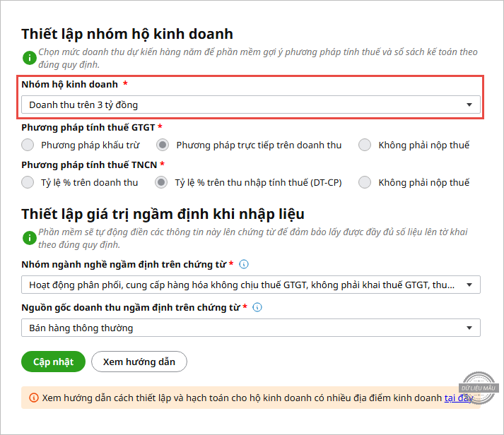Click the Xem hướng dẫn button
Screen dimensions: 504x435
(139, 362)
